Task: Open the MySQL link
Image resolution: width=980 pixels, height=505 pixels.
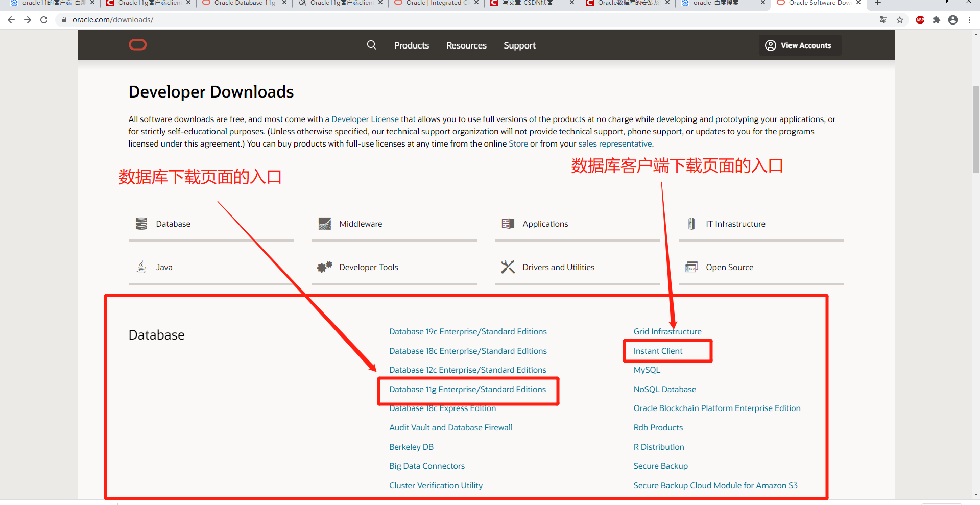Action: click(x=647, y=370)
